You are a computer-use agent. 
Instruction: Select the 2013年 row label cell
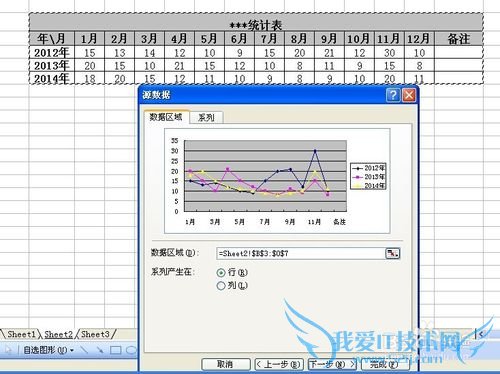(x=52, y=65)
